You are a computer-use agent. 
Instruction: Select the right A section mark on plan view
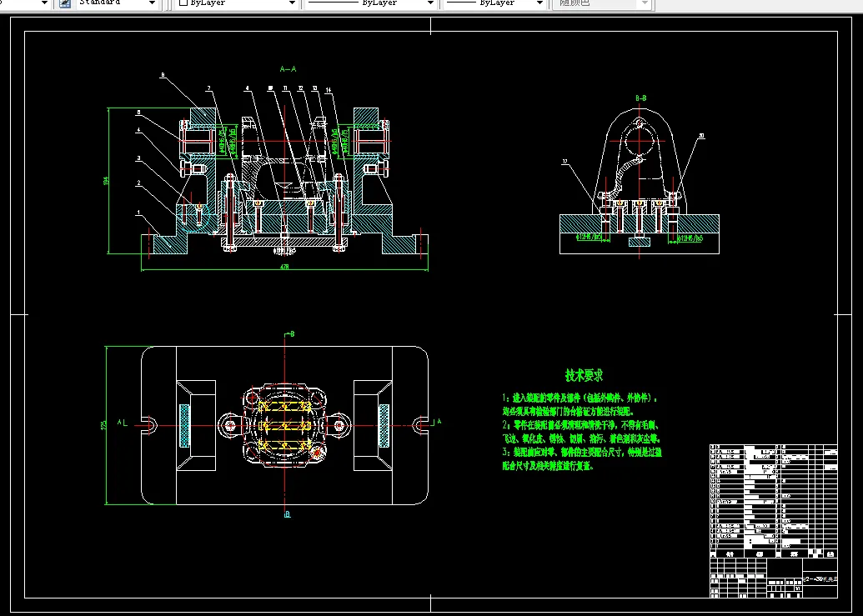(x=438, y=422)
